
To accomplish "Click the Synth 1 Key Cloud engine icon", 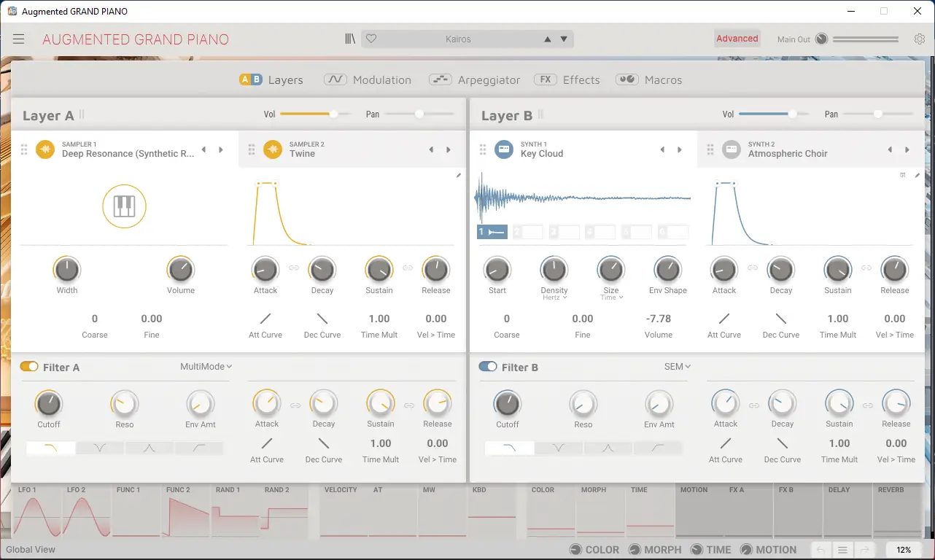I will point(504,149).
